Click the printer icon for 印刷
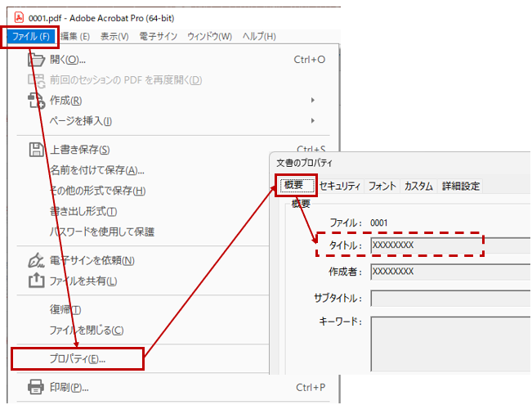 click(x=36, y=387)
